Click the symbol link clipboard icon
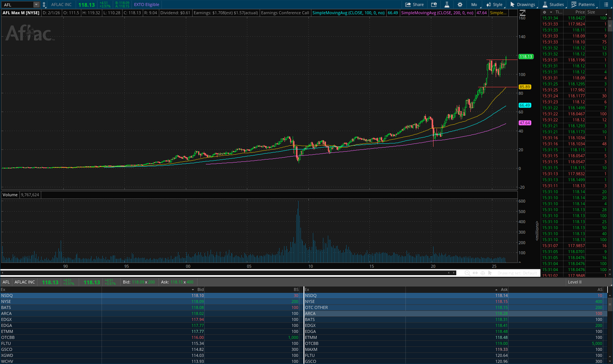This screenshot has width=613, height=364. [x=44, y=5]
